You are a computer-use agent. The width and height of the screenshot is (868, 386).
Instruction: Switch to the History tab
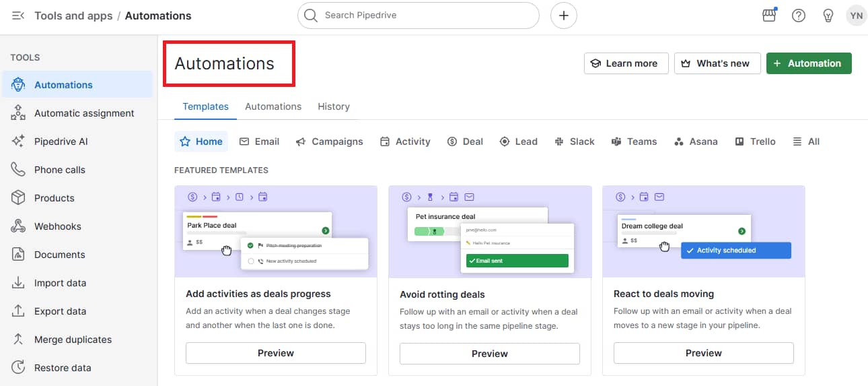tap(334, 106)
